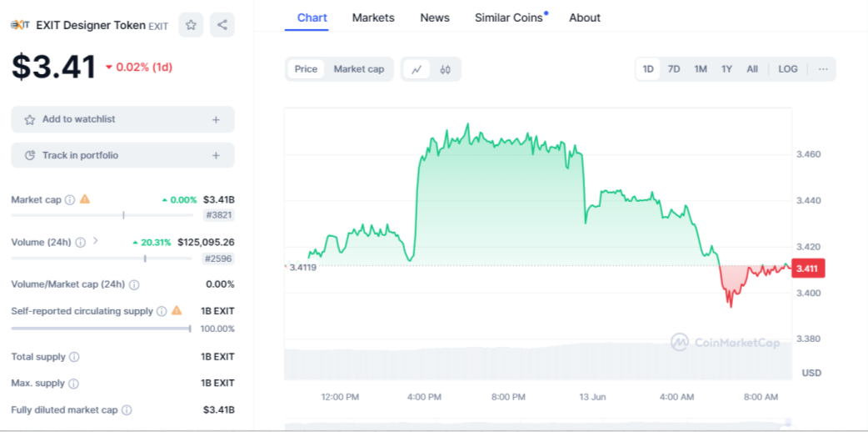Select the 1D time range

pyautogui.click(x=648, y=69)
